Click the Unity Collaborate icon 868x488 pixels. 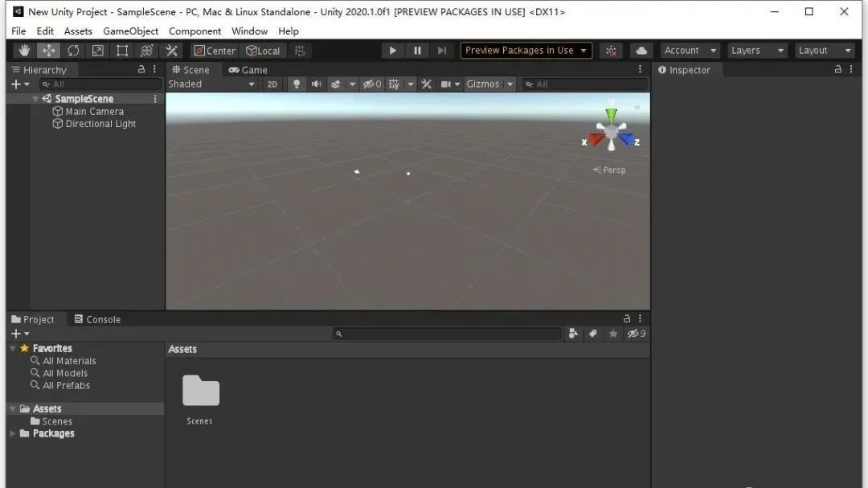[x=610, y=50]
